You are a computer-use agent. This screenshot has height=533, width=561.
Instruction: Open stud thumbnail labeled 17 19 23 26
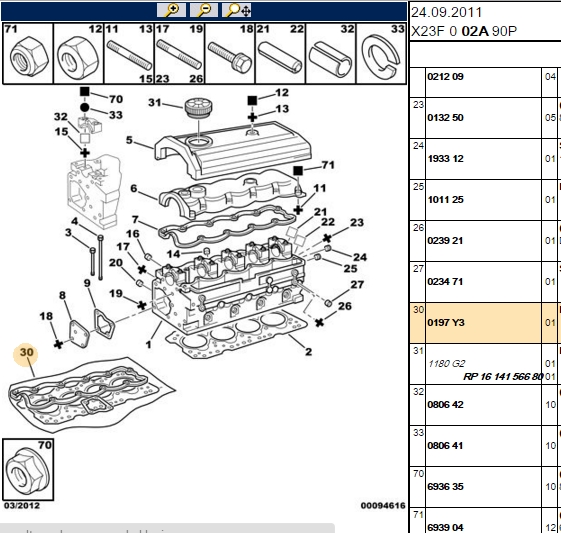click(180, 54)
